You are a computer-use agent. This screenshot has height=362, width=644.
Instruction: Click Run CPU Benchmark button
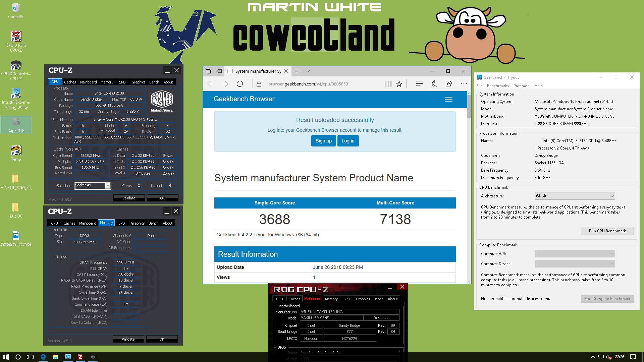coord(607,231)
